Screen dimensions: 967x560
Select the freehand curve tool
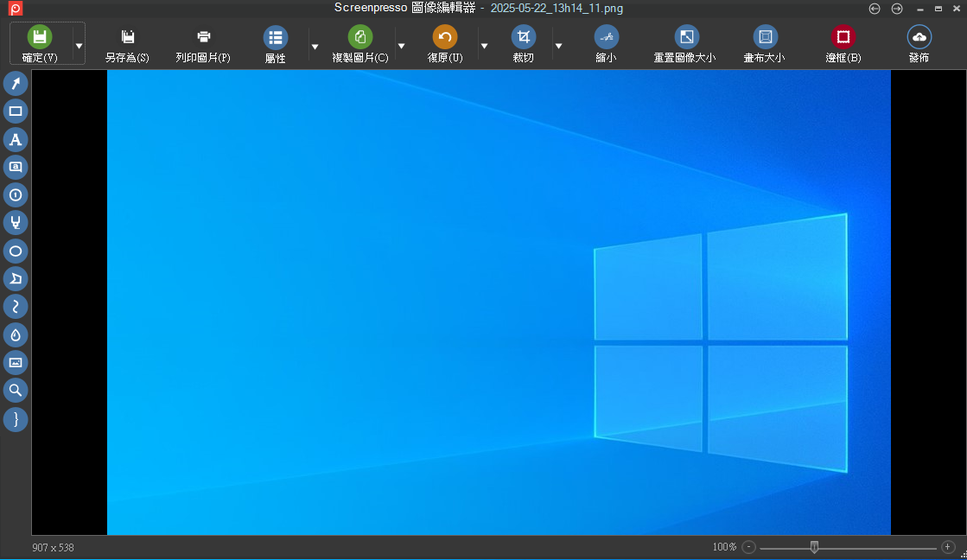pyautogui.click(x=16, y=307)
